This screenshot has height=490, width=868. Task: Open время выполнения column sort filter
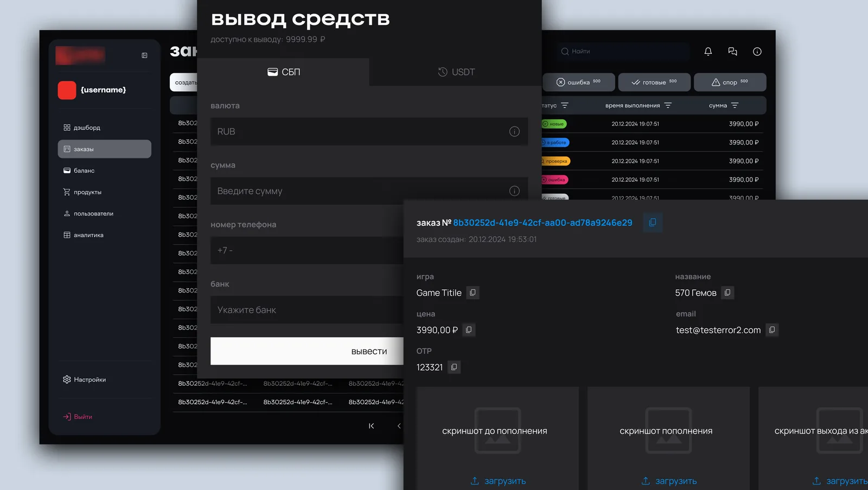pyautogui.click(x=668, y=105)
